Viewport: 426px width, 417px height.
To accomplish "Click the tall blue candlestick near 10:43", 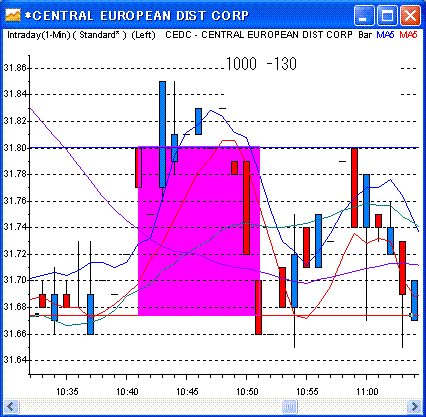I will 162,134.
